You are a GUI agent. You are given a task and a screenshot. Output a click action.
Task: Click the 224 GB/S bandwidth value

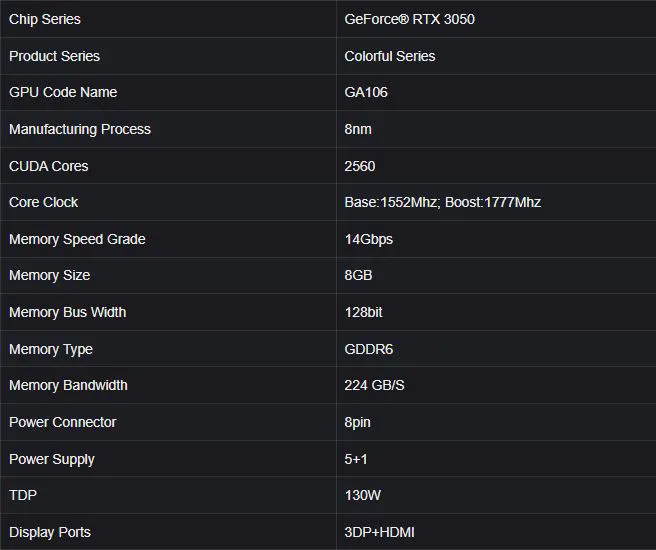coord(375,385)
